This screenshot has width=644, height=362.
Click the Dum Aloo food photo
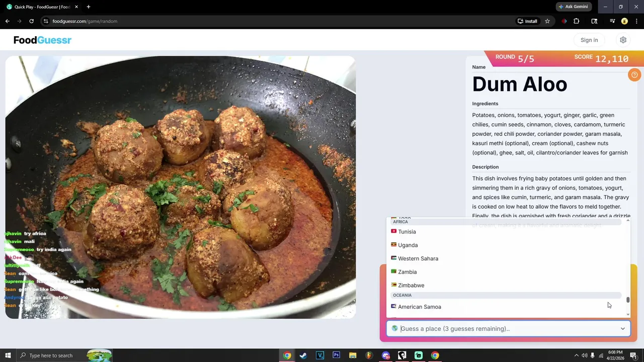(181, 187)
